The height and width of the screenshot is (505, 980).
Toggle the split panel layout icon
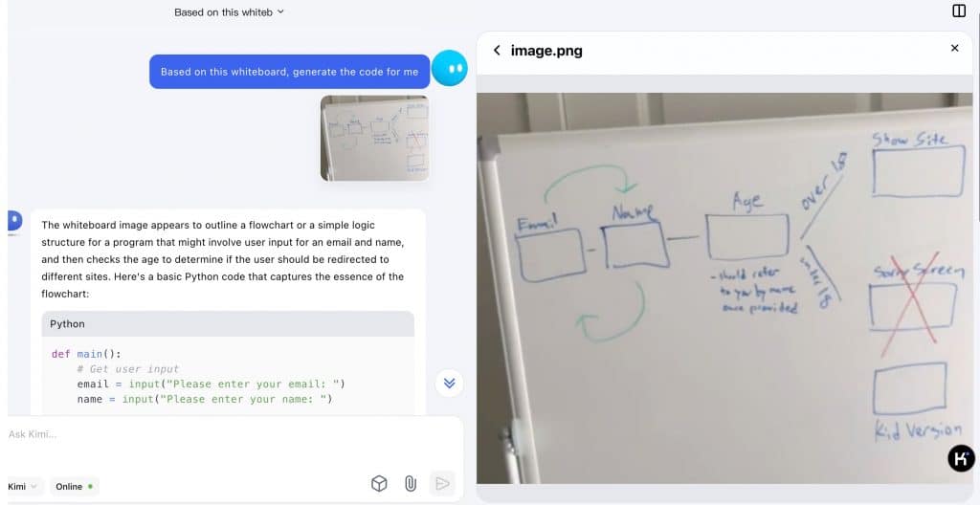click(x=959, y=11)
